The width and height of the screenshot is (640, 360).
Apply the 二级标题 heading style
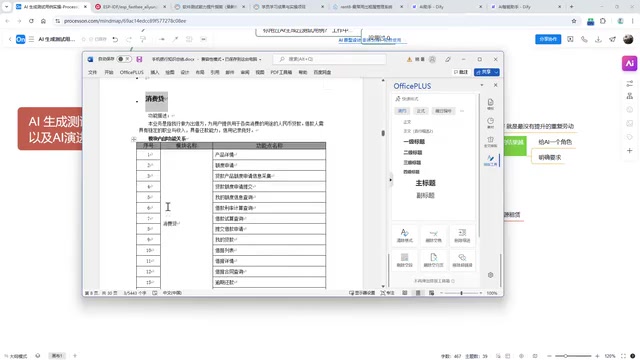pos(413,152)
